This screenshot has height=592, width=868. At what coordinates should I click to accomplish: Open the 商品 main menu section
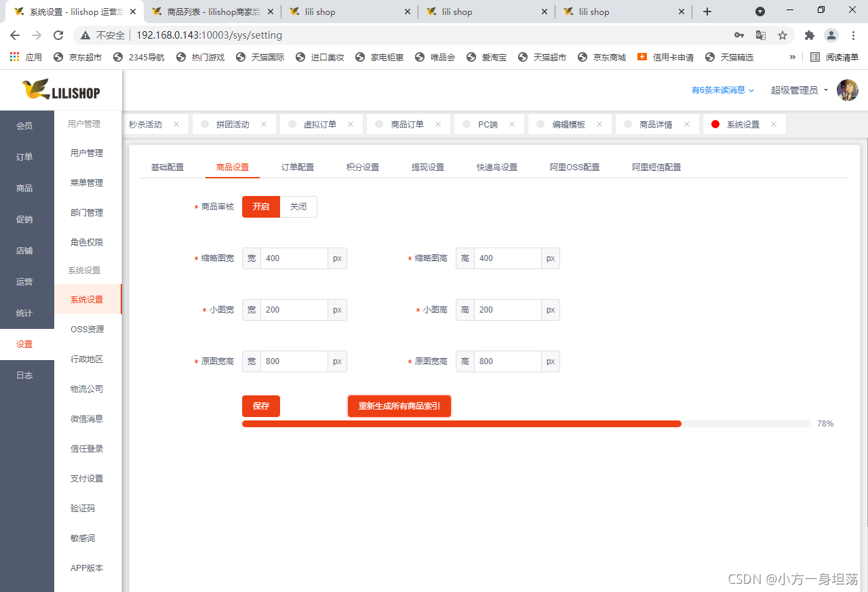pos(27,188)
